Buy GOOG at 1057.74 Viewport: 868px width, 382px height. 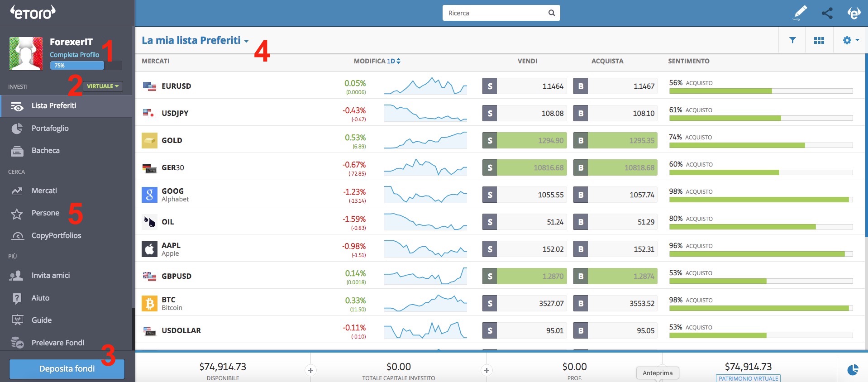tap(615, 195)
